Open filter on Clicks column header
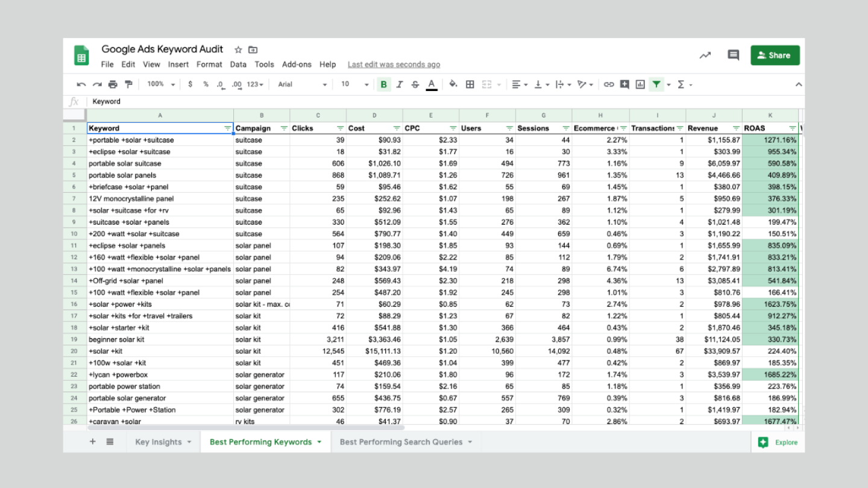The height and width of the screenshot is (488, 868). coord(340,128)
